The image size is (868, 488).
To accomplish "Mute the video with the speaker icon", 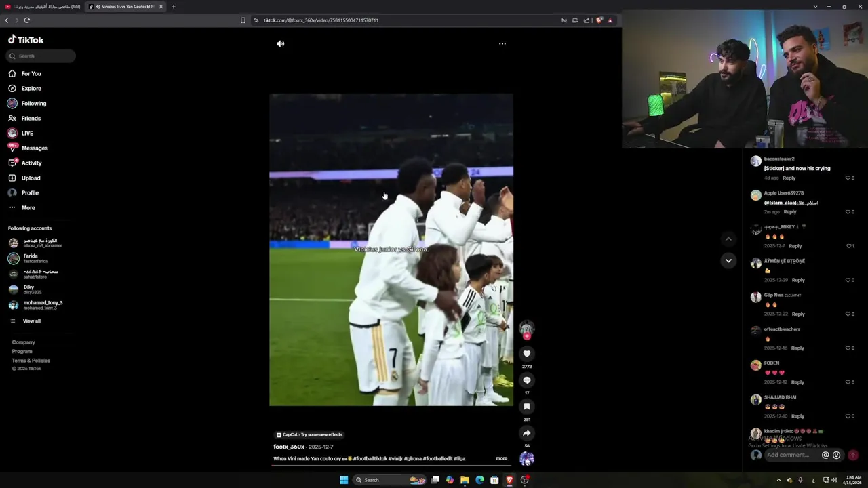I will [280, 43].
